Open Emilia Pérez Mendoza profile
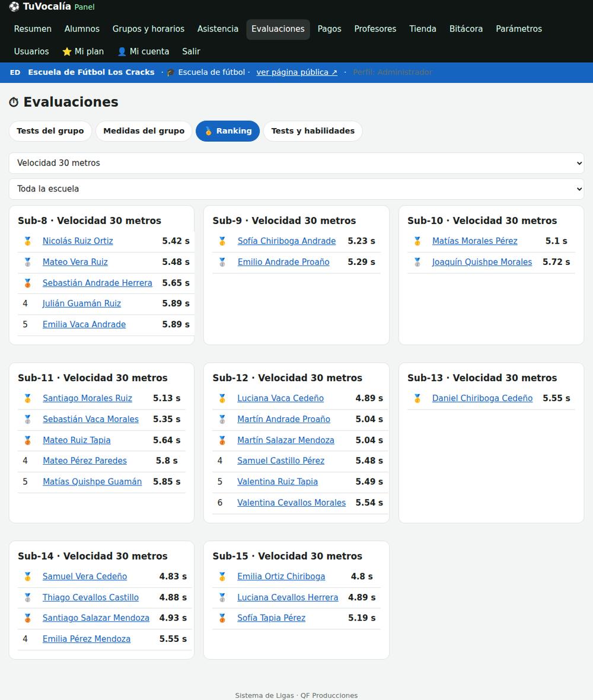The width and height of the screenshot is (593, 700). point(87,640)
